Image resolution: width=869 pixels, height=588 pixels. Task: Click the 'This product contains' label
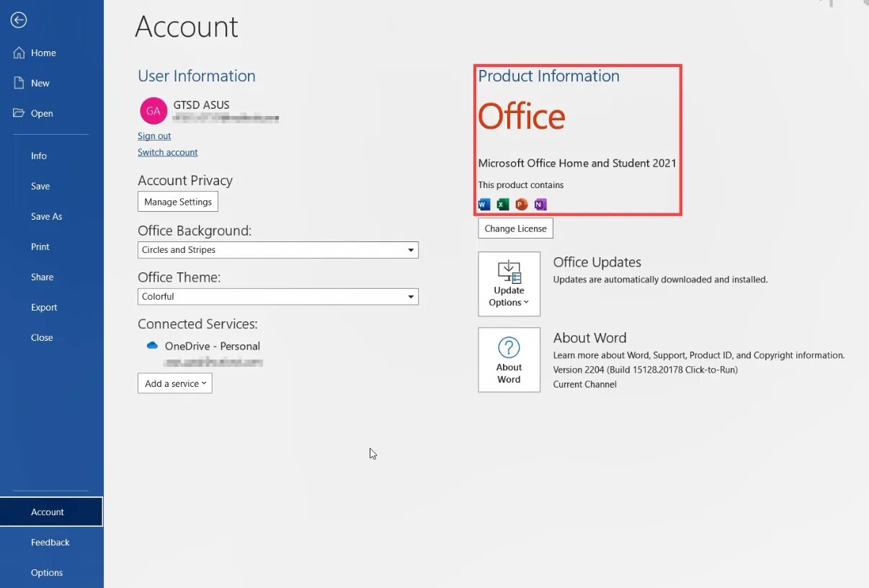521,185
